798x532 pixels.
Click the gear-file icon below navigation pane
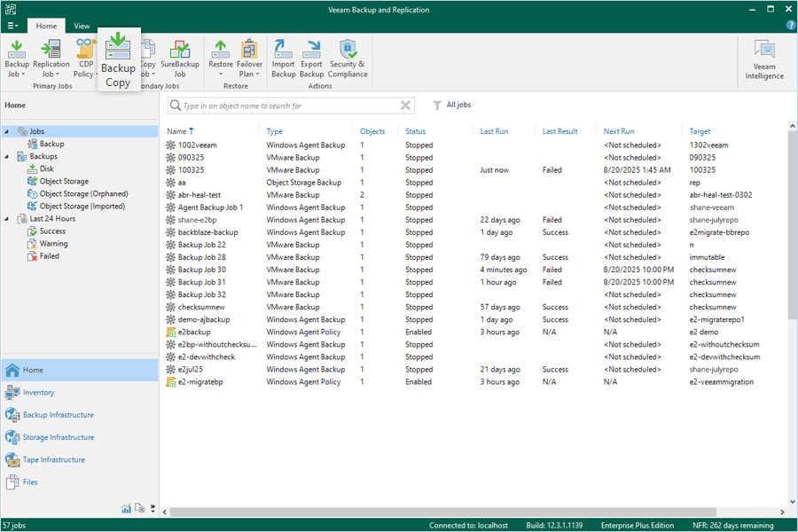[x=140, y=508]
